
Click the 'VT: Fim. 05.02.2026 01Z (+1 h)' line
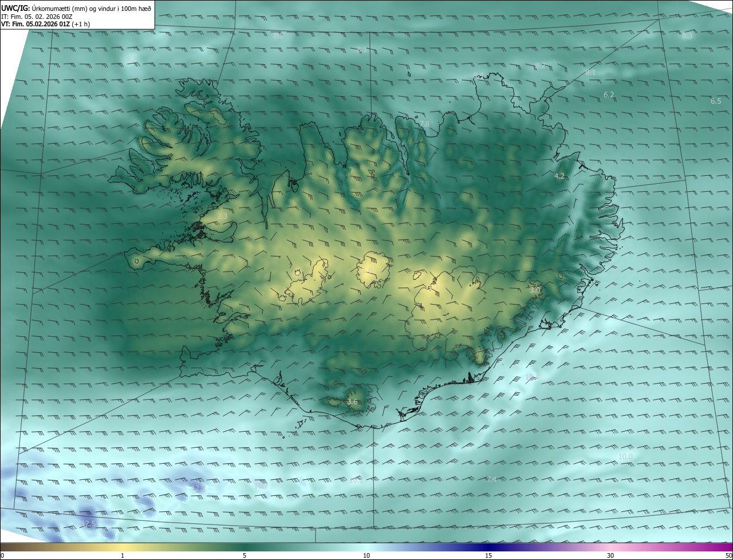45,24
